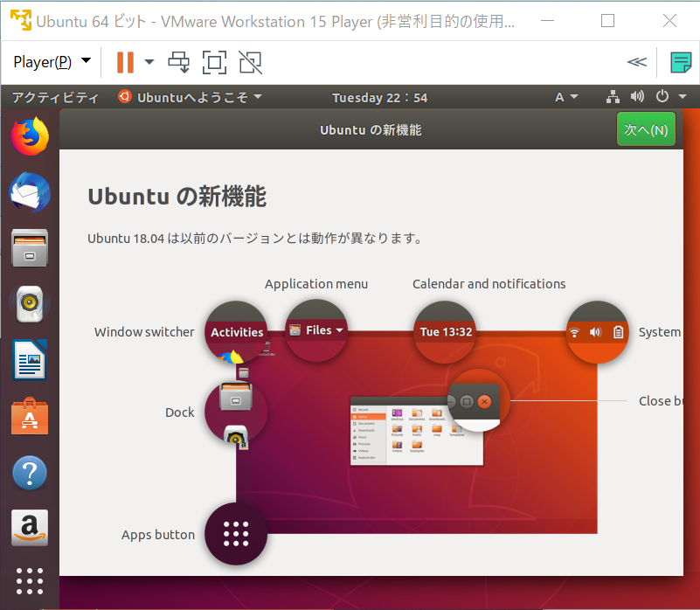Enter VMware full screen mode

click(x=214, y=62)
